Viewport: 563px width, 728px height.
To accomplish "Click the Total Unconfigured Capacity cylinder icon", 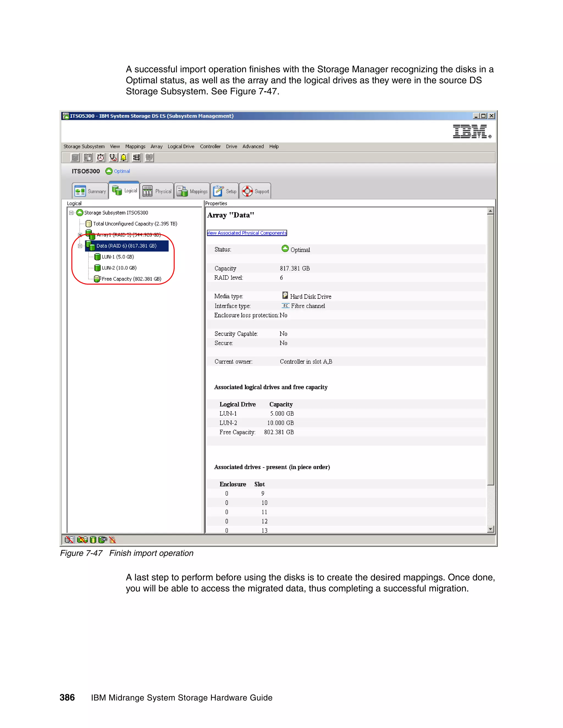I will pos(89,224).
